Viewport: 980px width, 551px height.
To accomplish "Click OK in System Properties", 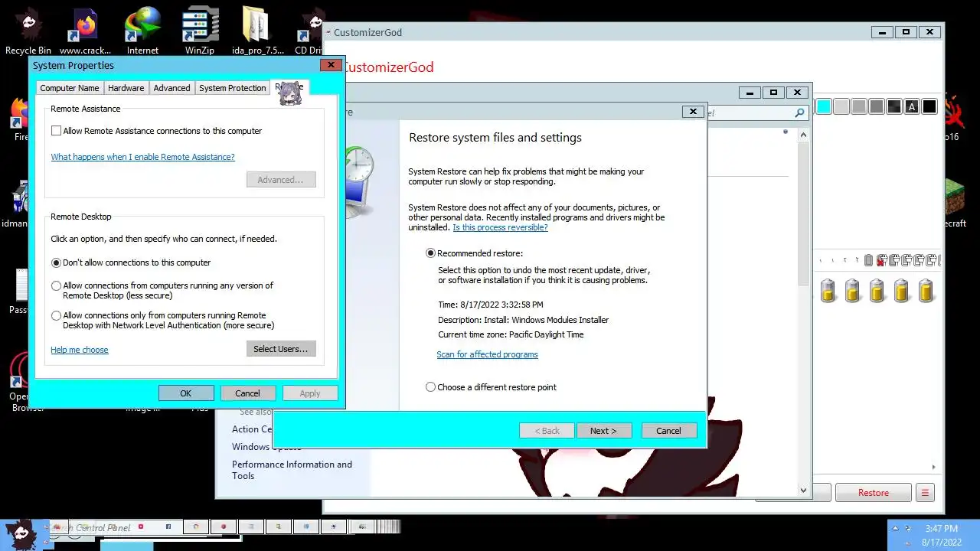I will point(186,393).
